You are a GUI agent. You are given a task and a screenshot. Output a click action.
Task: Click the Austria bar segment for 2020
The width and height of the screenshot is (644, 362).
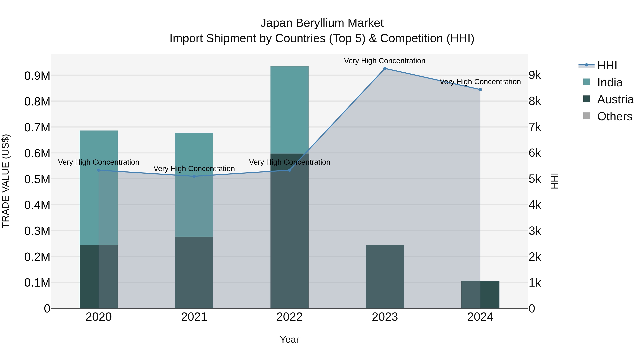99,277
